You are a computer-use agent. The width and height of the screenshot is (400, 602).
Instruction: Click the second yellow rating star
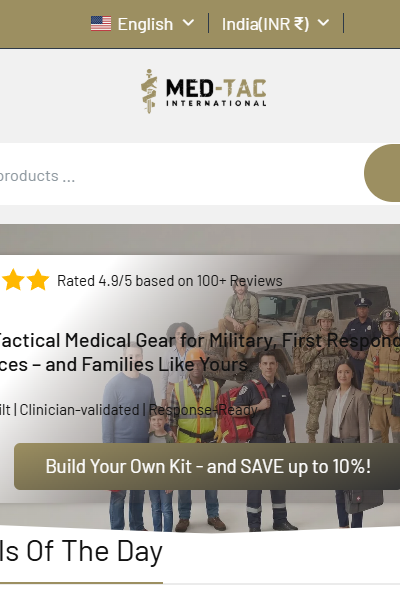click(x=38, y=280)
